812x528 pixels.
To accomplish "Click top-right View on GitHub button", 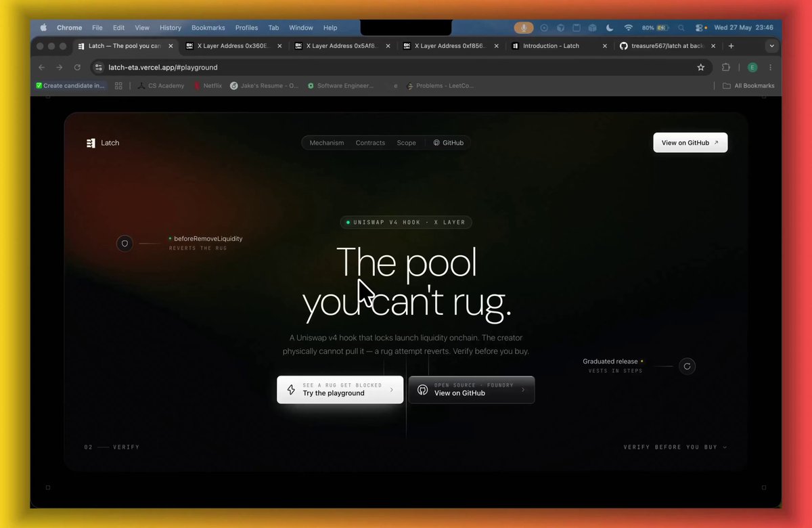I will point(690,143).
